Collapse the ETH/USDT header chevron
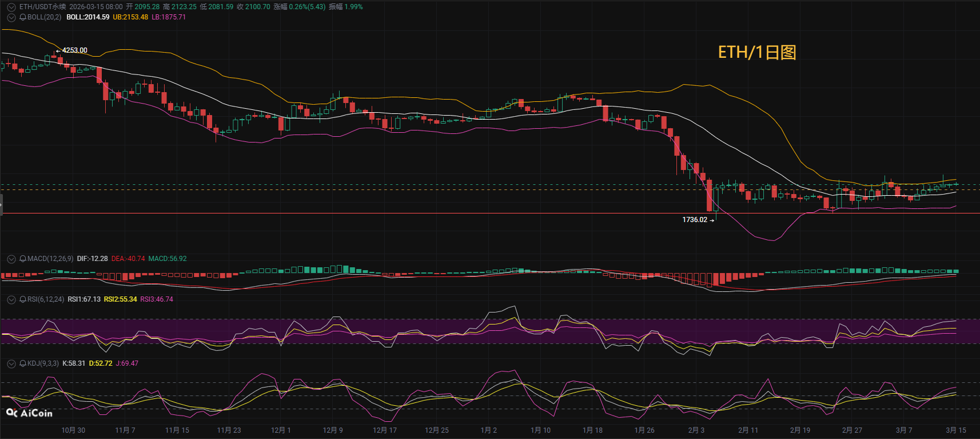The image size is (980, 439). point(11,7)
